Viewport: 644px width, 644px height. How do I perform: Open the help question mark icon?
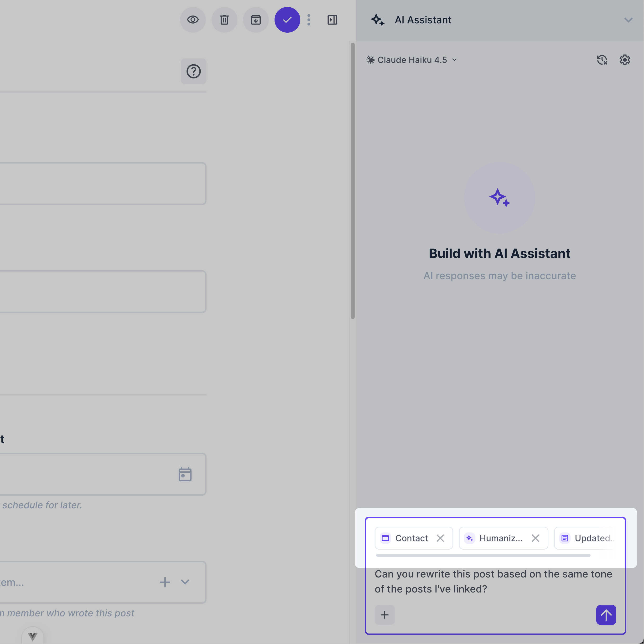[193, 71]
